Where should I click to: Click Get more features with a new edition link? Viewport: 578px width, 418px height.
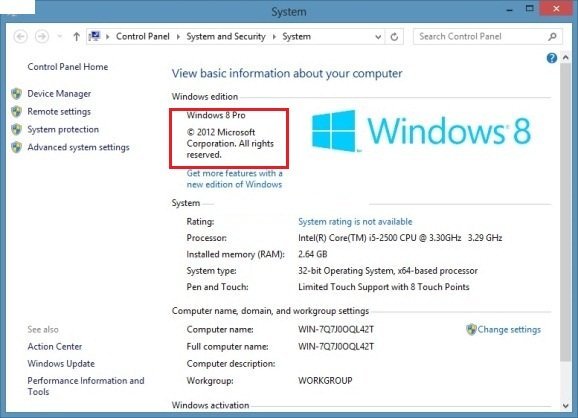(x=234, y=179)
